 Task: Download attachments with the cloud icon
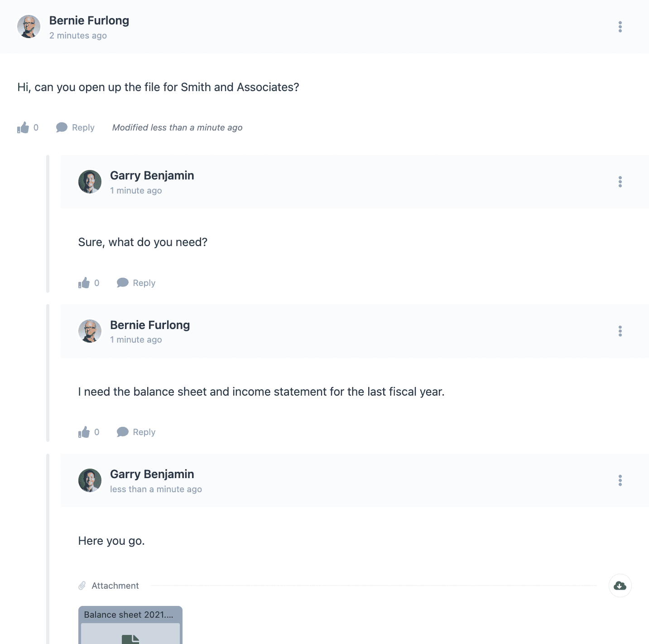pos(620,586)
